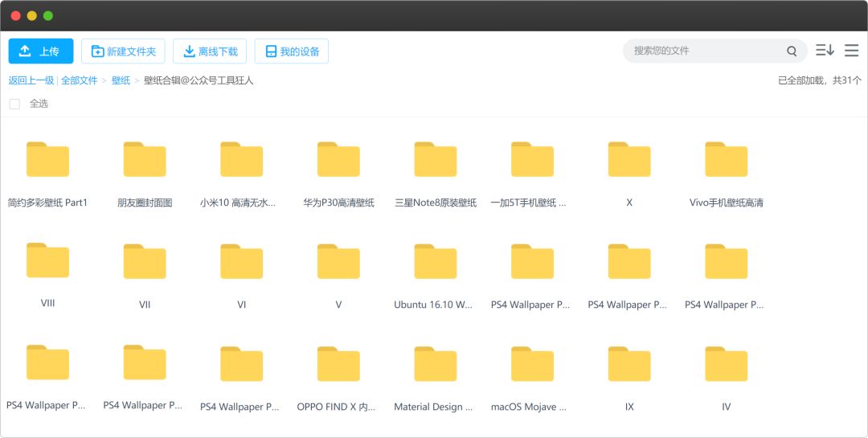Close the window with red button
Viewport: 868px width, 438px height.
(x=15, y=15)
